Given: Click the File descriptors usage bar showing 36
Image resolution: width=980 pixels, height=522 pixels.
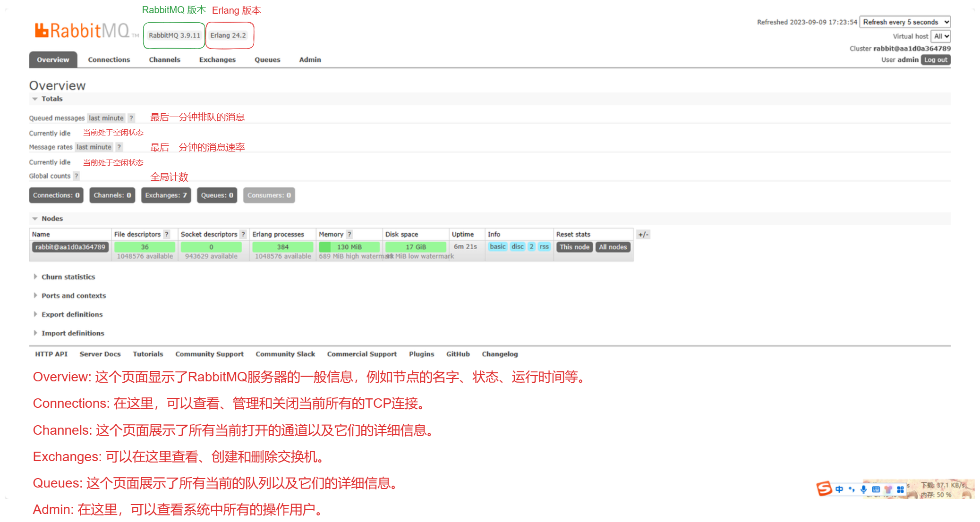Looking at the screenshot, I should pyautogui.click(x=145, y=247).
